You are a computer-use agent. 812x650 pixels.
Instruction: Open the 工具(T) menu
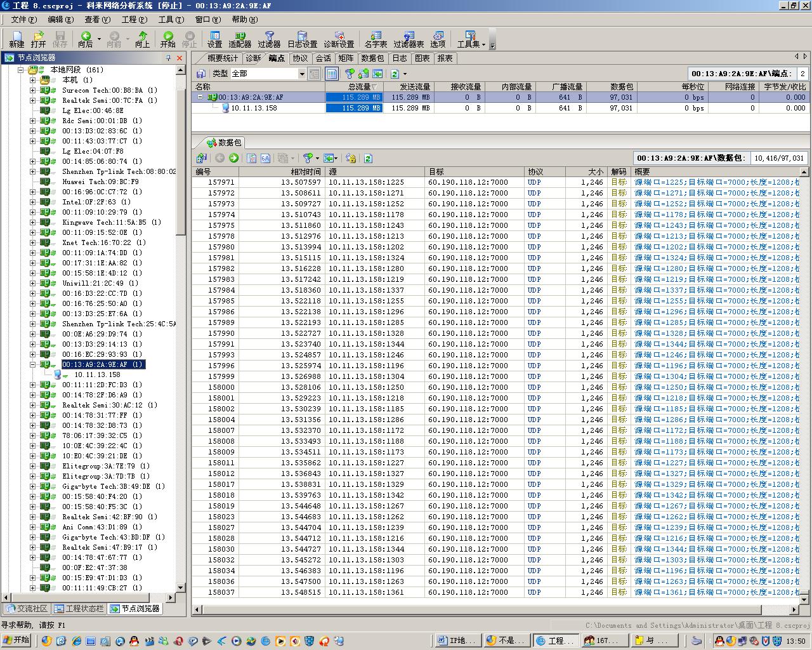171,20
